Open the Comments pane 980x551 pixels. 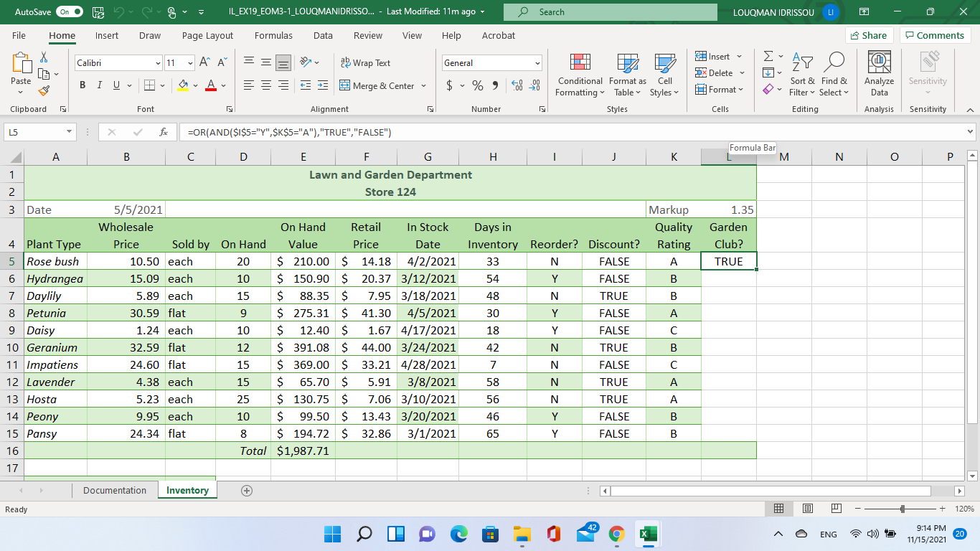pos(935,35)
